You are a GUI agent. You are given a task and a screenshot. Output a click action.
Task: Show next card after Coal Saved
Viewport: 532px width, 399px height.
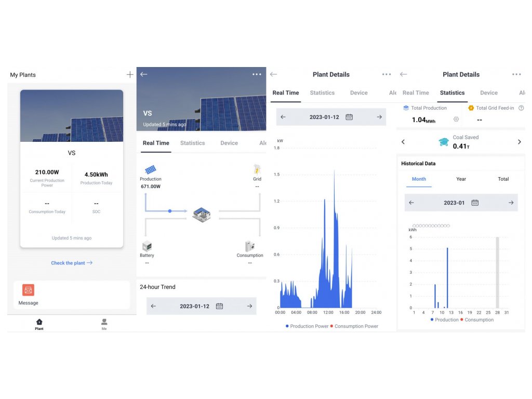(520, 142)
